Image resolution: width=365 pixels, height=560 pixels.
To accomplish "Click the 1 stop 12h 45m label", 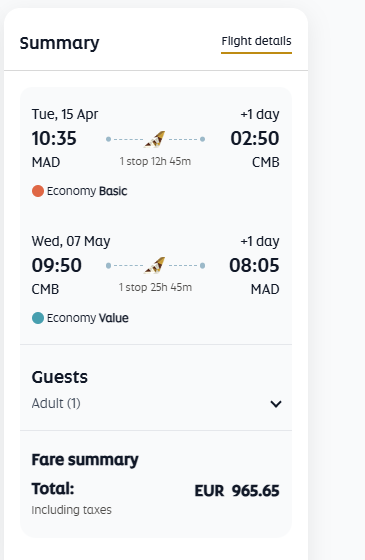I will tap(155, 161).
